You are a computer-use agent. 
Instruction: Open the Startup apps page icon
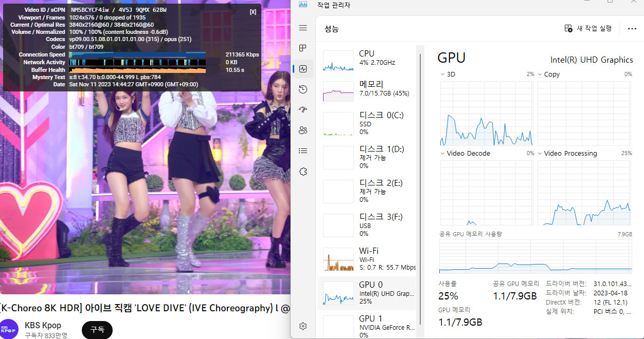click(303, 109)
